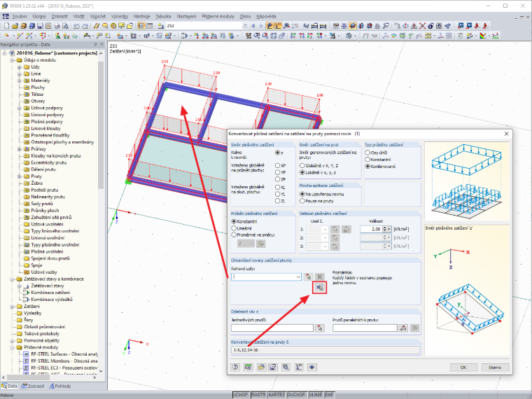The image size is (532, 399).
Task: Select the ZL true area radio button
Action: tap(277, 201)
